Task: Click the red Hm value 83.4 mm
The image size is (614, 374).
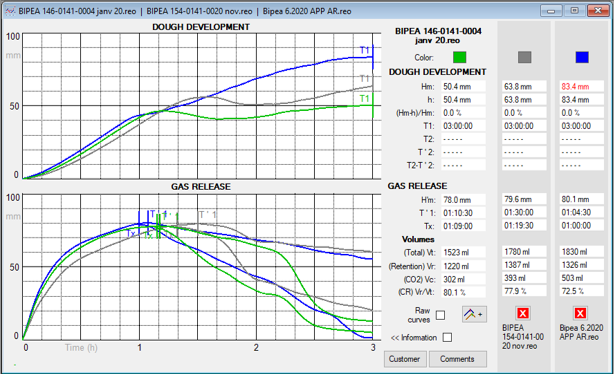Action: coord(581,87)
